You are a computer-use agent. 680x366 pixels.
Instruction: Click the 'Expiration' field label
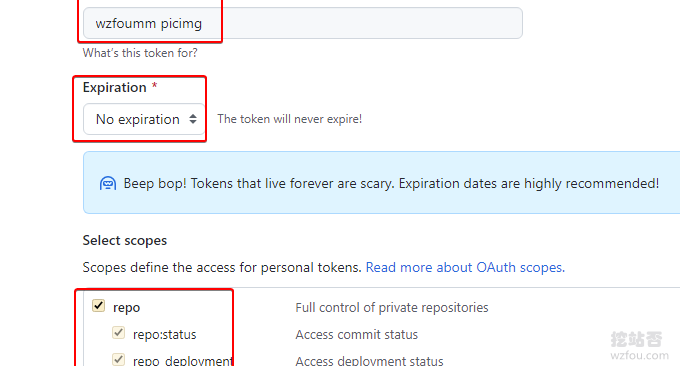point(114,87)
